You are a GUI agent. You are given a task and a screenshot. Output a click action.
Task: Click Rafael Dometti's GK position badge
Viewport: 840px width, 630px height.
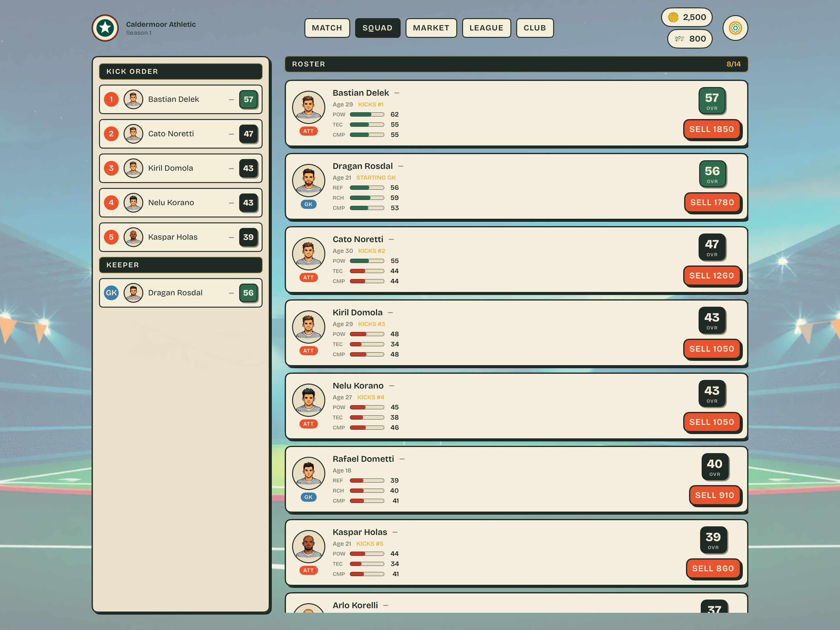[308, 497]
